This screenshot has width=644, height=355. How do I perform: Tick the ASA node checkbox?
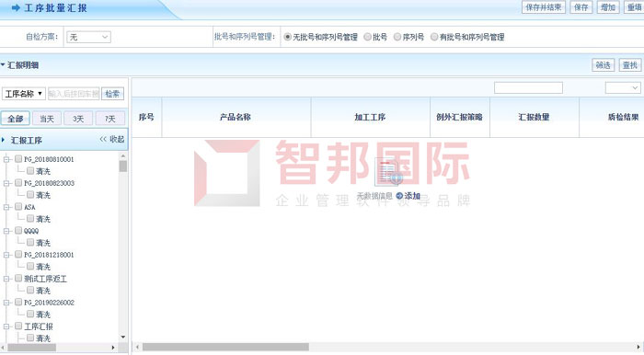click(x=18, y=206)
